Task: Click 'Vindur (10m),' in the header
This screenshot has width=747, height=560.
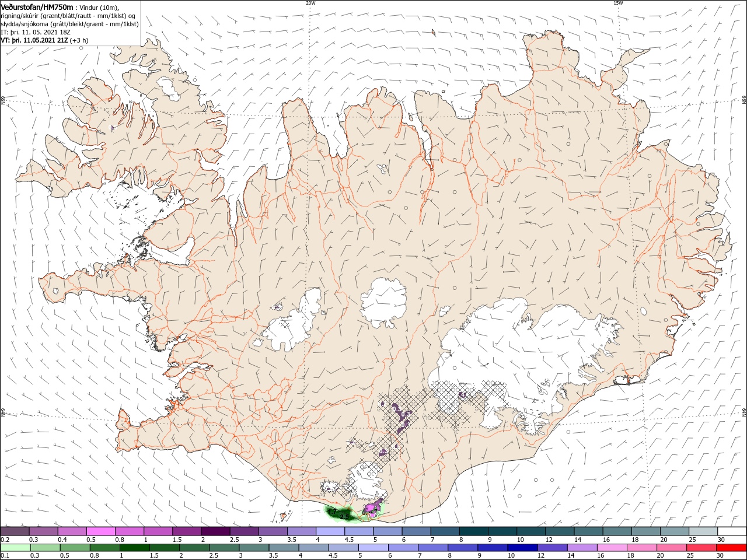Action: pyautogui.click(x=99, y=7)
